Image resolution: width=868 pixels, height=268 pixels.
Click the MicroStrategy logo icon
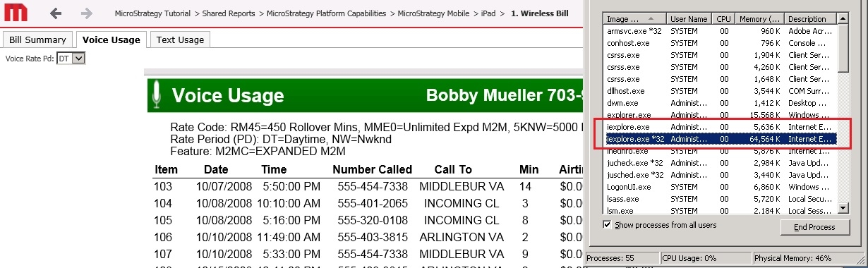point(15,13)
